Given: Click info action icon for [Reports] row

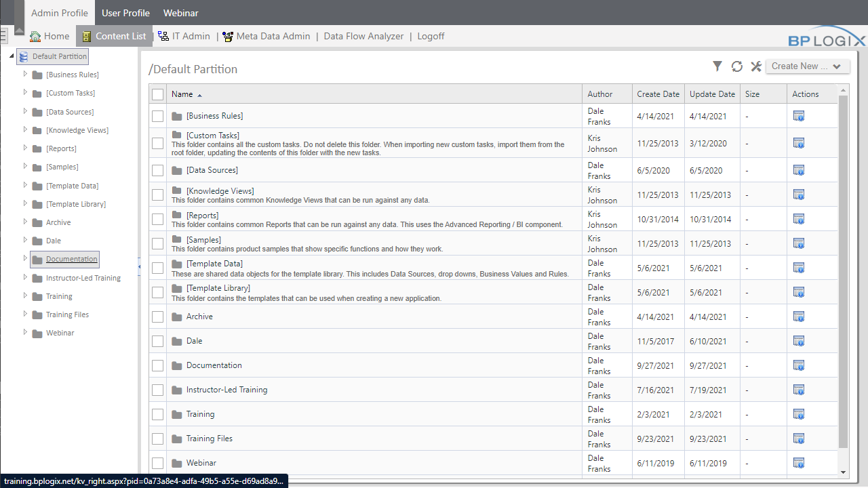Looking at the screenshot, I should (799, 219).
